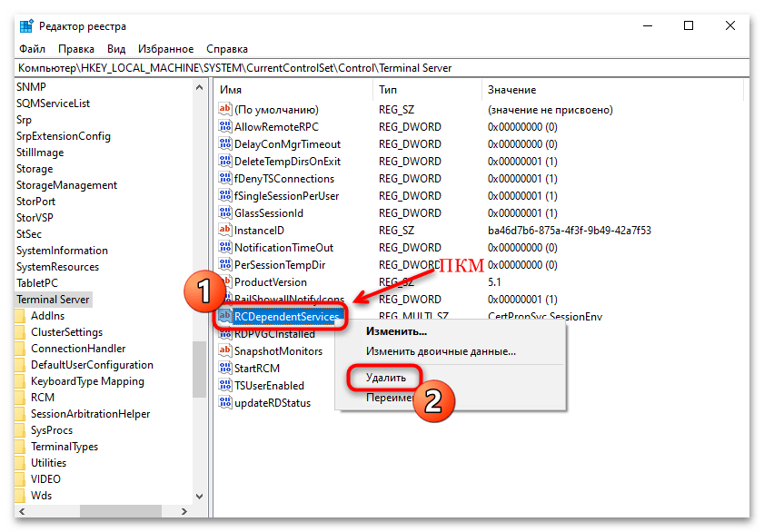
Task: Choose Изменить... in the context menu
Action: click(396, 331)
